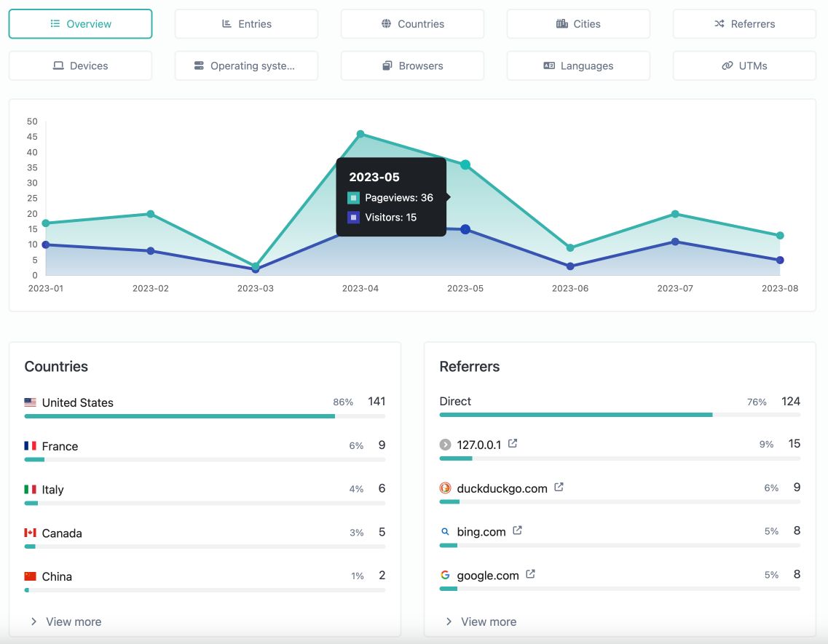
Task: Click the 2023-04 peak data point on the chart
Action: point(360,134)
